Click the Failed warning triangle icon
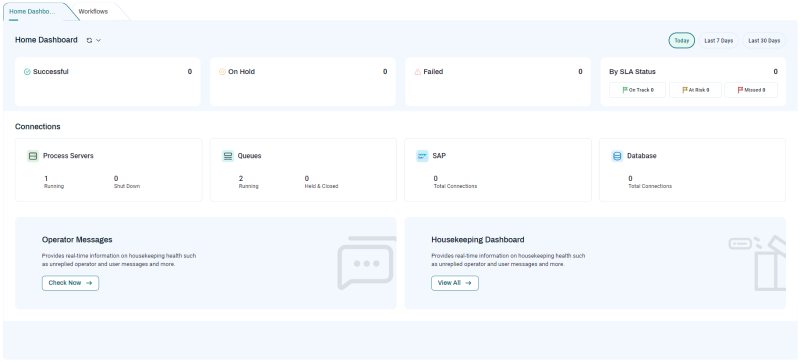The image size is (800, 362). point(417,72)
